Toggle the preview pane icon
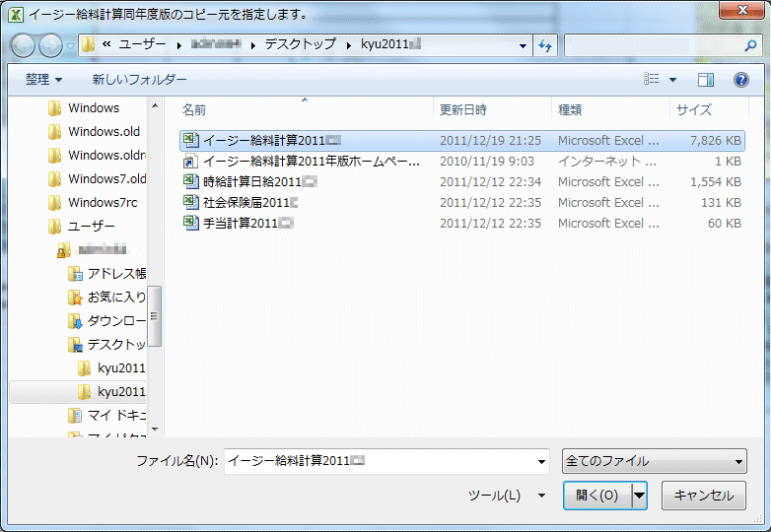771x532 pixels. [706, 80]
